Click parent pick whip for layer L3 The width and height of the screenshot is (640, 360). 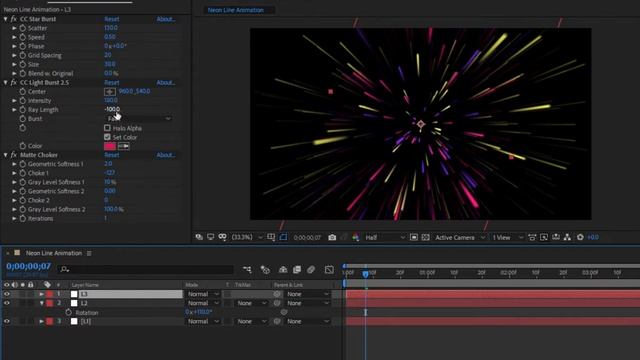[x=277, y=294]
